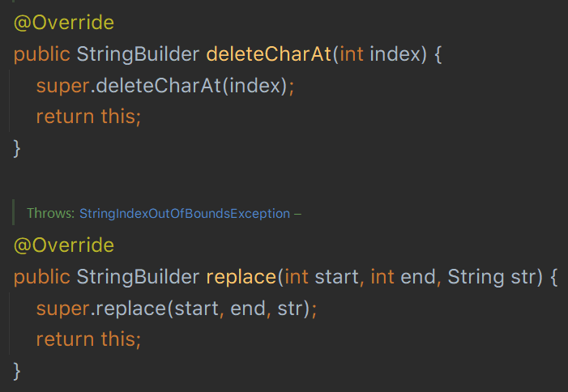Place cursor on replace method declaration name
Screen dimensions: 568x392
pos(241,276)
